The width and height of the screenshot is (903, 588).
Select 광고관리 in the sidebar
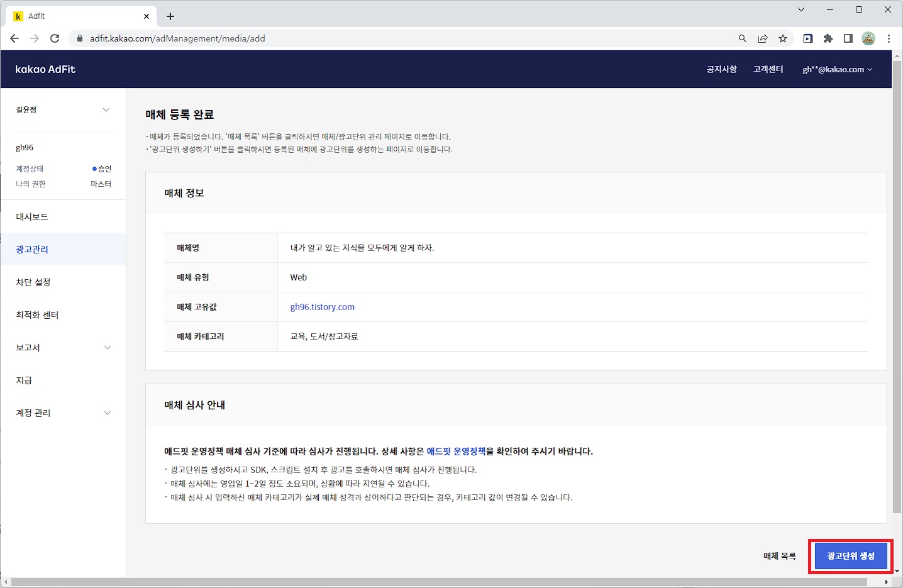(63, 250)
